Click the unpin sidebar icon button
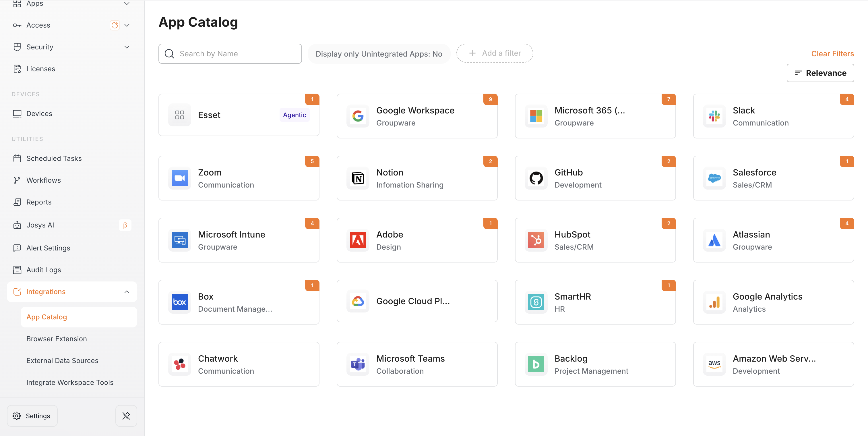Screen dimensions: 868x436 point(126,416)
